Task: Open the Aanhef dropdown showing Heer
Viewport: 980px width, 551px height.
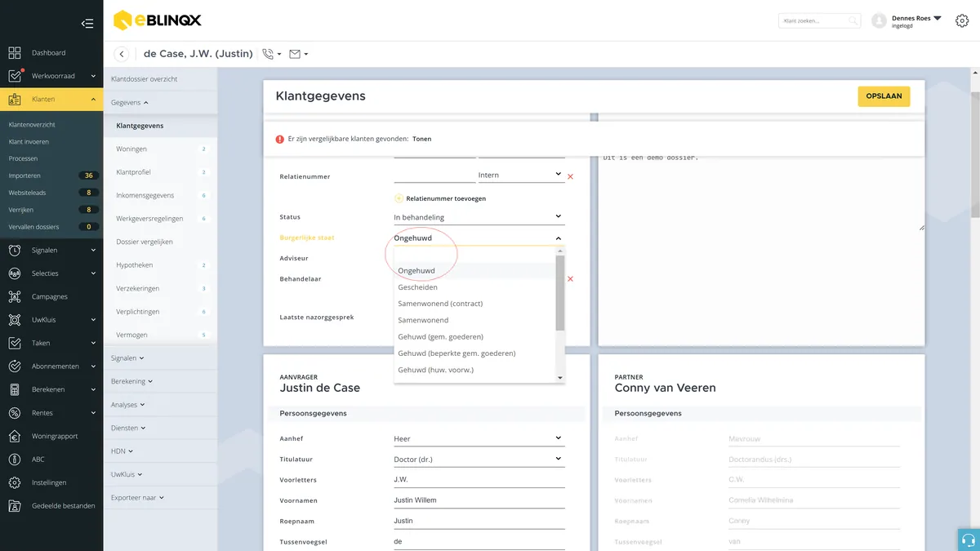Action: click(479, 438)
